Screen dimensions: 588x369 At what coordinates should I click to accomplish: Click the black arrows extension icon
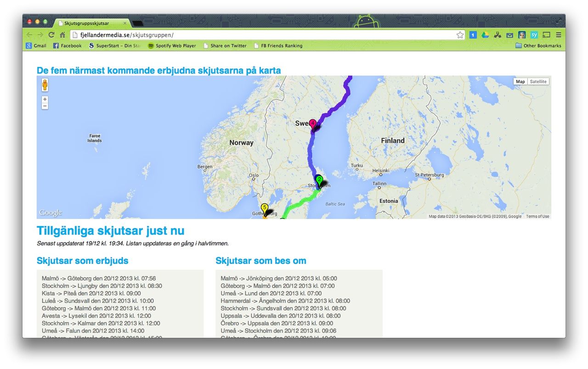[498, 35]
